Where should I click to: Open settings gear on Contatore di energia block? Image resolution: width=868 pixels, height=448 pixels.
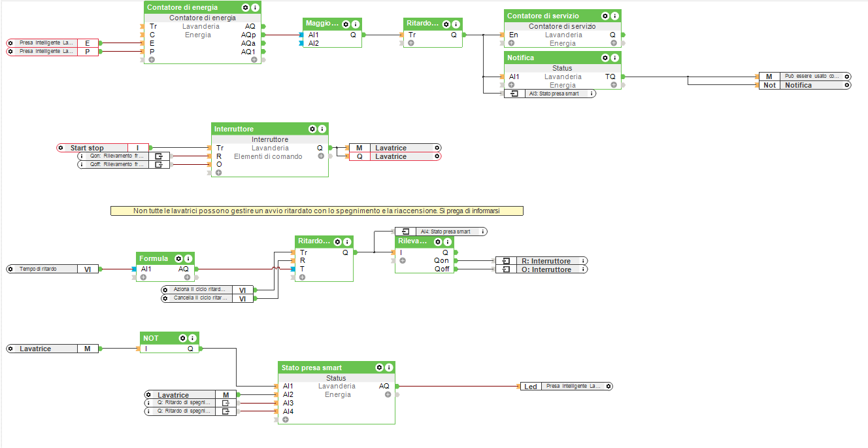[x=245, y=7]
